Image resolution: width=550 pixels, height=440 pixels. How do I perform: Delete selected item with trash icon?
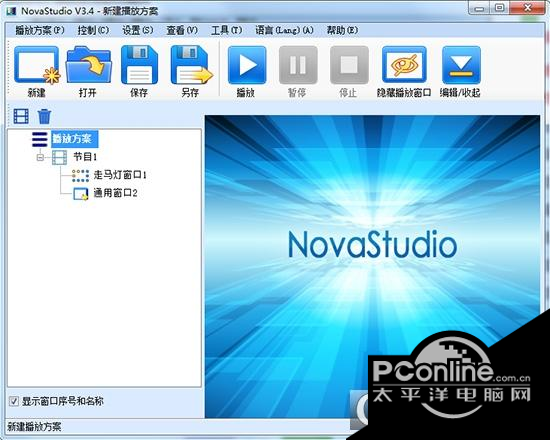44,116
